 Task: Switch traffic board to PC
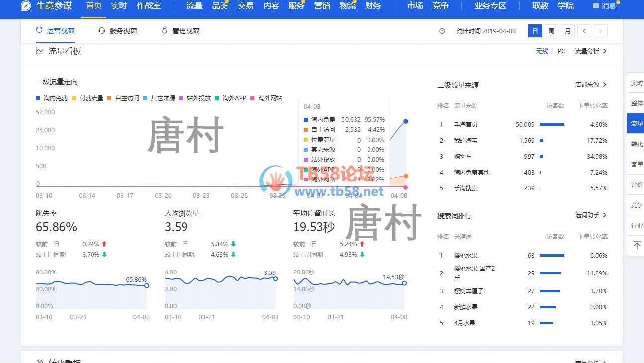(561, 51)
